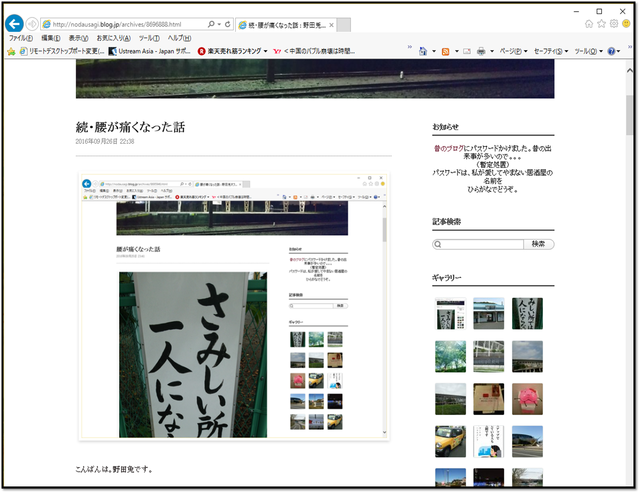Open gallery thumbnail of pink pig figure
This screenshot has width=640, height=493.
(527, 399)
